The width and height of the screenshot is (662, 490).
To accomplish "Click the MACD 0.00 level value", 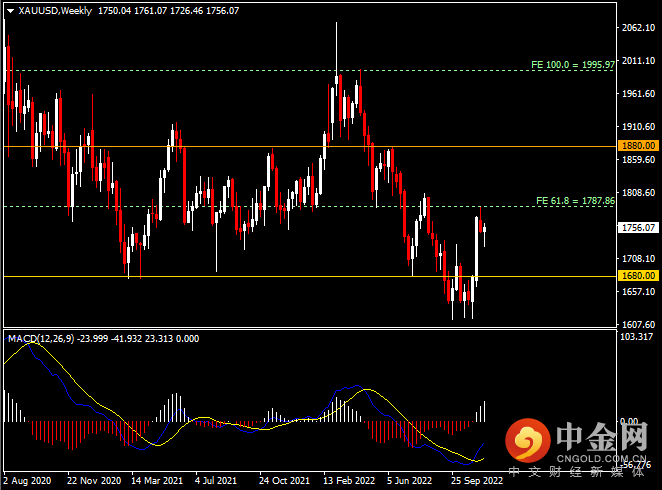I will tap(632, 422).
